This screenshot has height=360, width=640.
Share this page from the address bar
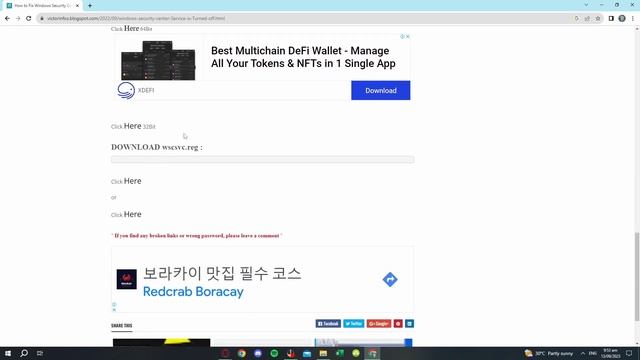pyautogui.click(x=587, y=18)
